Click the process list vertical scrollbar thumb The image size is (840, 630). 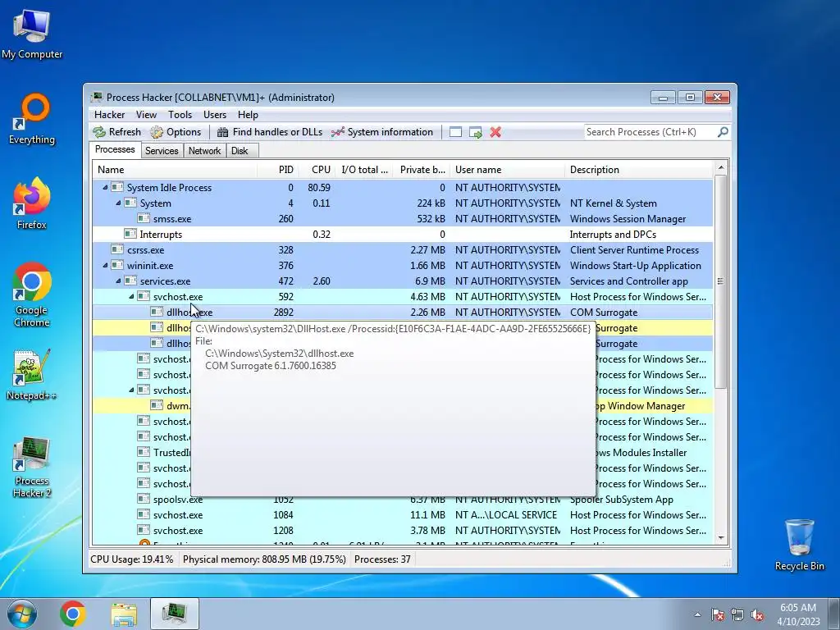click(720, 281)
